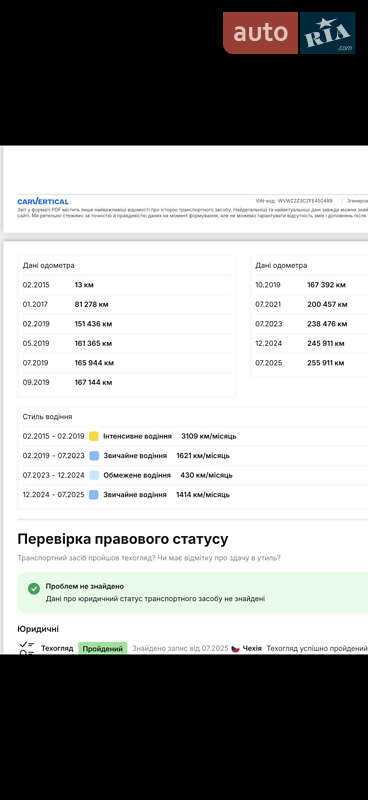Click the left Дані одометра heading
The height and width of the screenshot is (800, 368).
48,265
